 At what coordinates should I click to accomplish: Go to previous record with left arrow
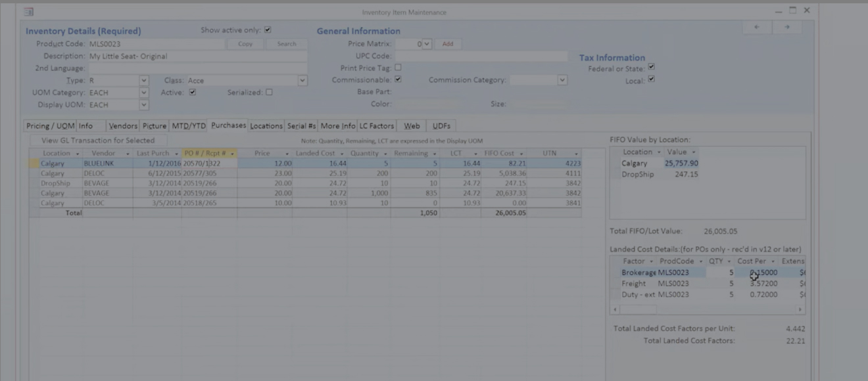(x=757, y=27)
